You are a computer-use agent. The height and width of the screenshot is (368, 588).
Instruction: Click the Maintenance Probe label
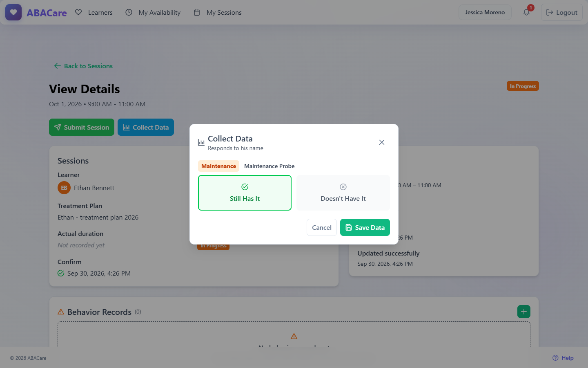(x=269, y=166)
